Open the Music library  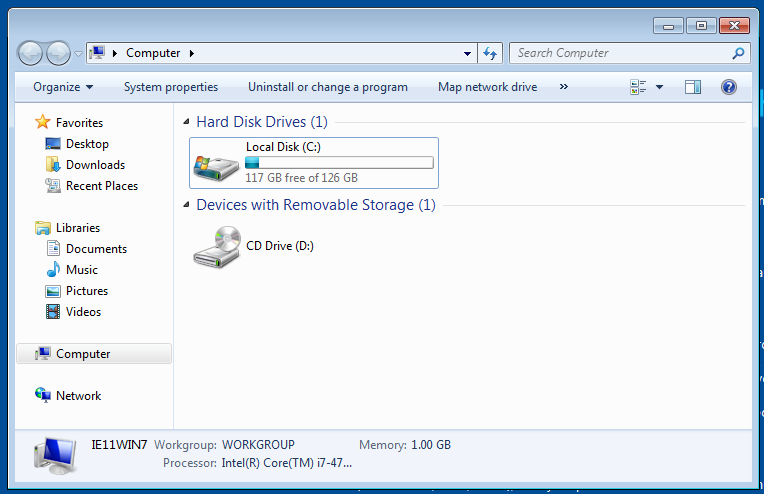point(82,269)
